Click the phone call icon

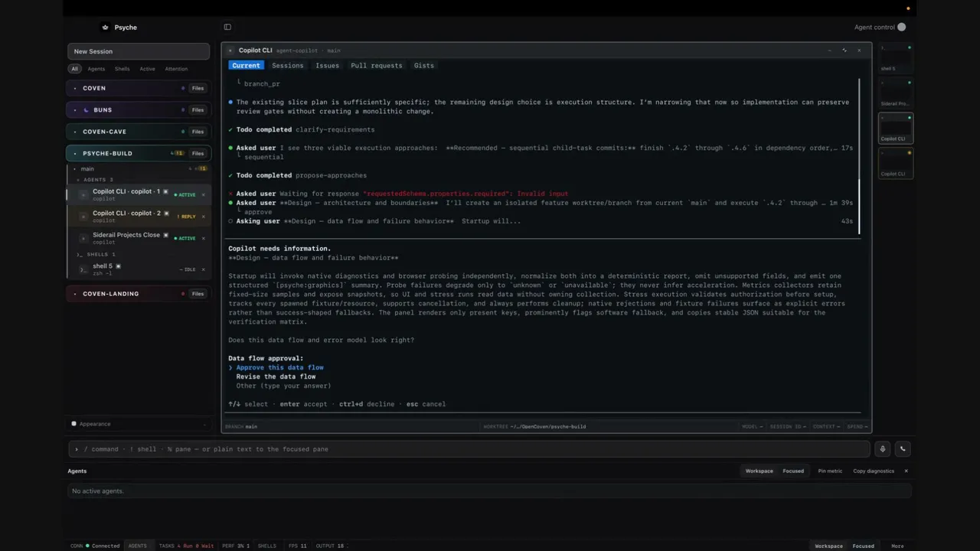(x=903, y=449)
